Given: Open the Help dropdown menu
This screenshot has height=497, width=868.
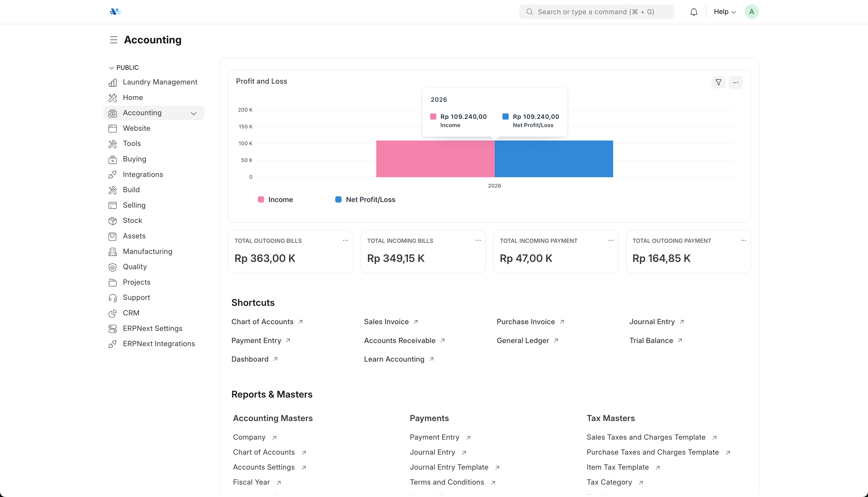Looking at the screenshot, I should point(725,12).
